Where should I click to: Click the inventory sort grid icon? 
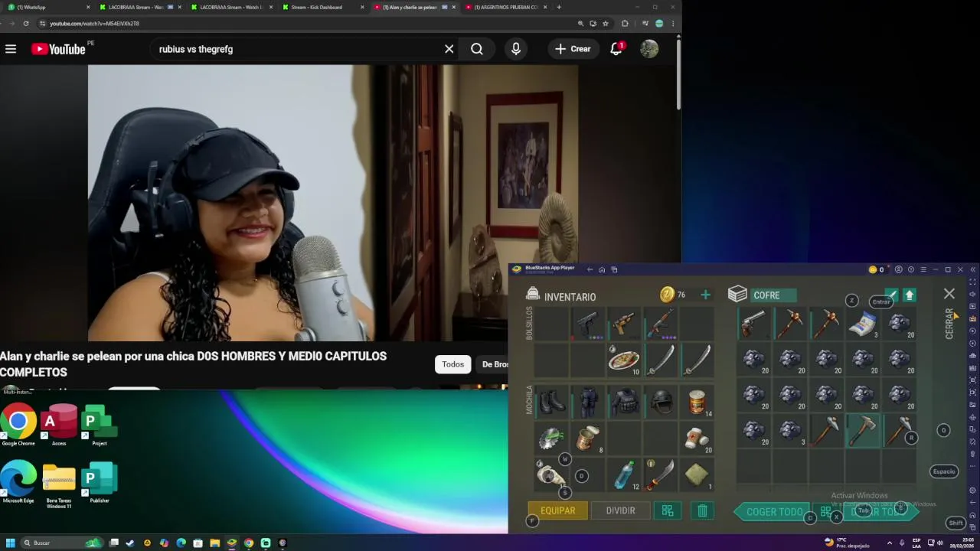pos(668,510)
